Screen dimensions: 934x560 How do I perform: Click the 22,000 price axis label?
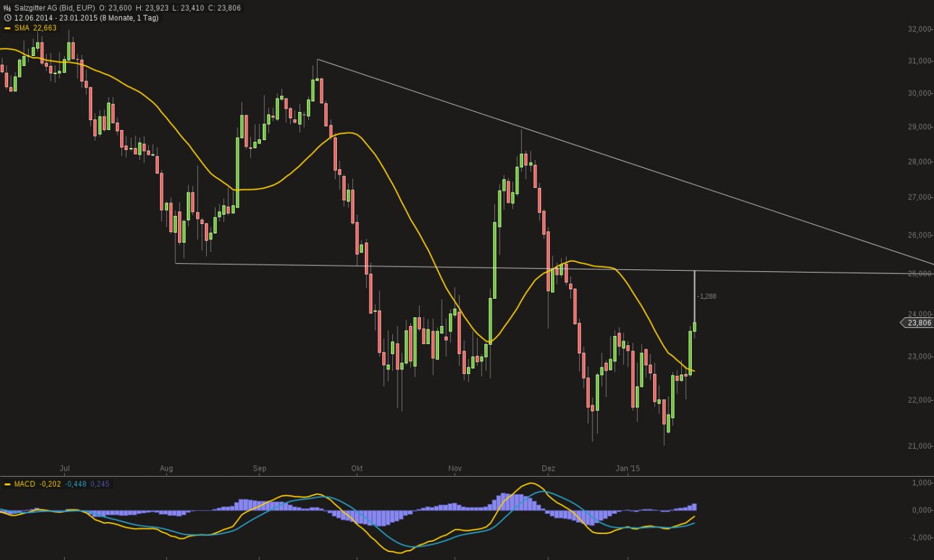[x=919, y=400]
